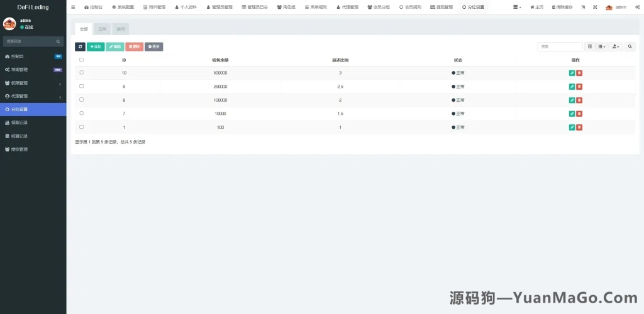Edit the record with ID 10
The image size is (644, 314).
[572, 73]
